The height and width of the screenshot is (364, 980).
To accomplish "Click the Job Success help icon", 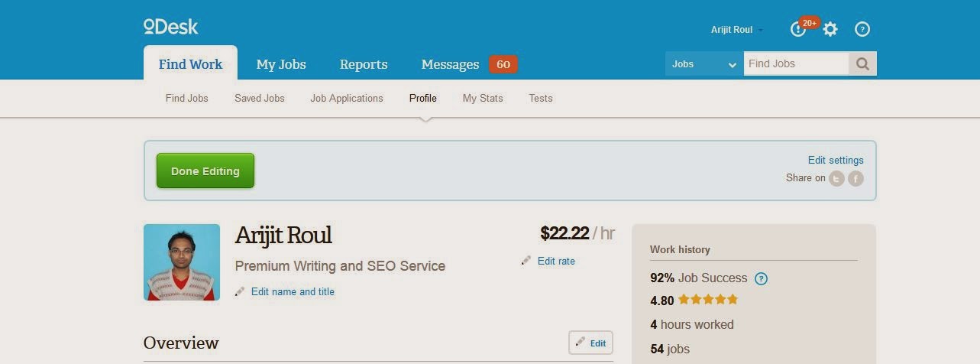I will point(761,278).
